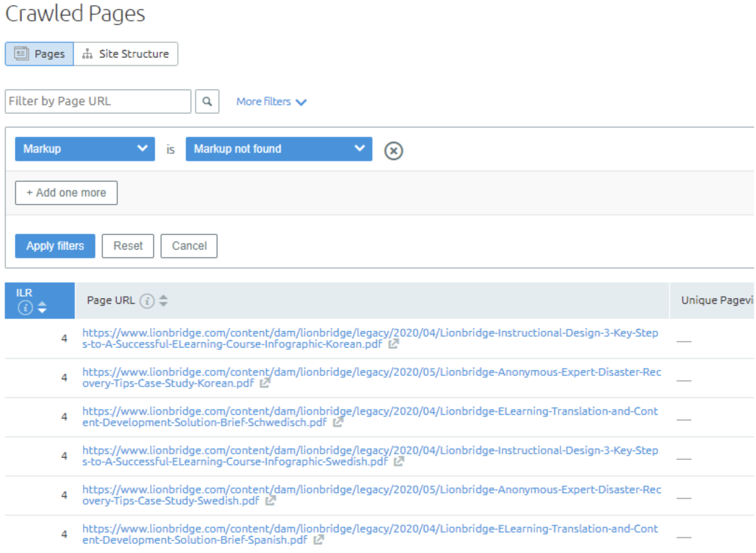
Task: Switch to the Pages tab
Action: point(40,54)
